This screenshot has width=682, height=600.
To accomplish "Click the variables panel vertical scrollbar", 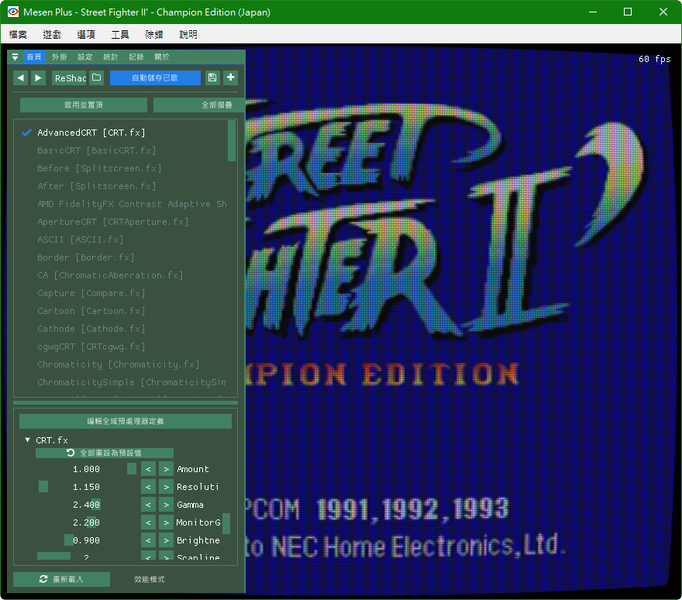I will [x=226, y=524].
